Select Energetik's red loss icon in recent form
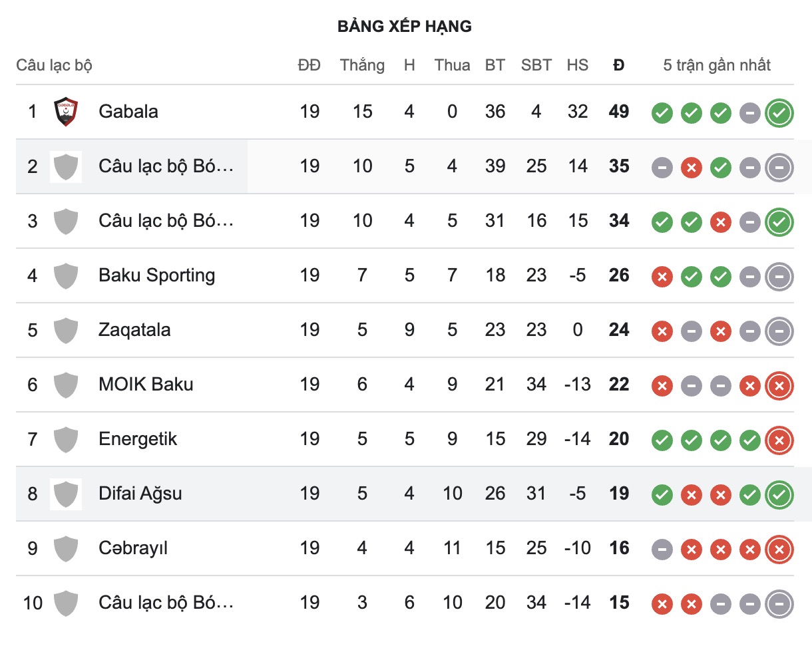 [779, 440]
